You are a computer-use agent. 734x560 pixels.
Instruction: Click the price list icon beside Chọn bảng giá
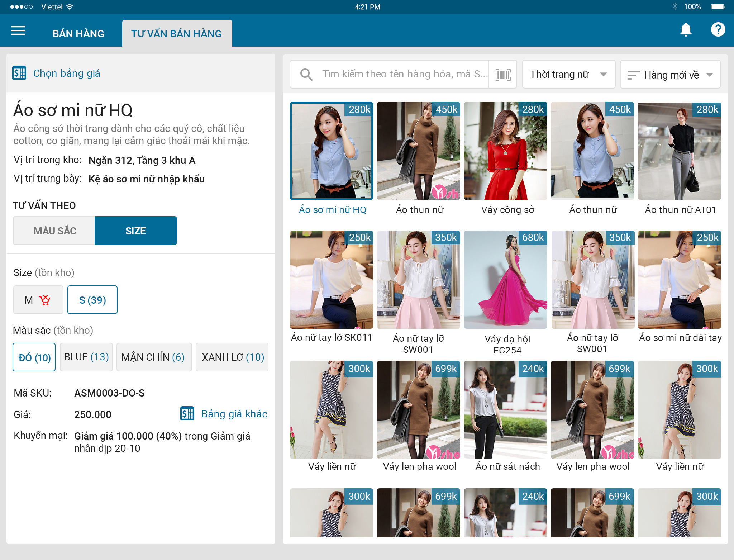click(x=19, y=73)
